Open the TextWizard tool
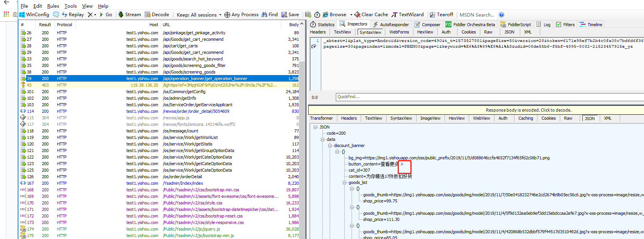644x239 pixels. tap(408, 15)
